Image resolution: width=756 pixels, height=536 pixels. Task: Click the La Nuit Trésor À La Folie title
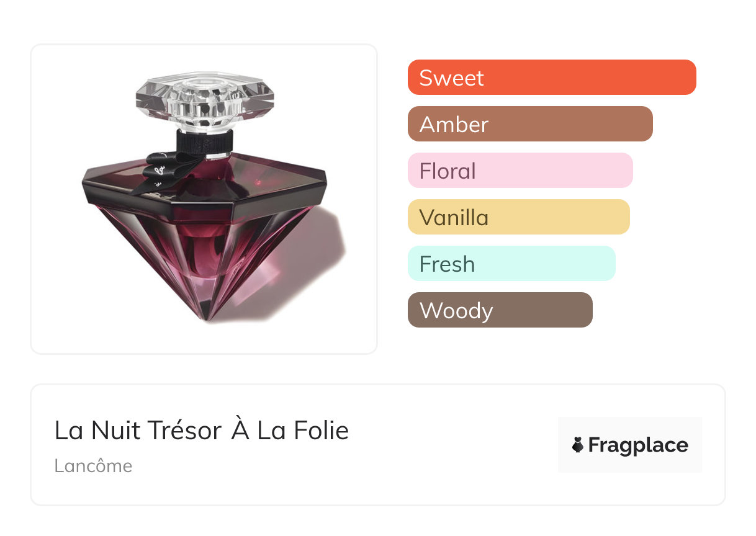[x=202, y=431]
